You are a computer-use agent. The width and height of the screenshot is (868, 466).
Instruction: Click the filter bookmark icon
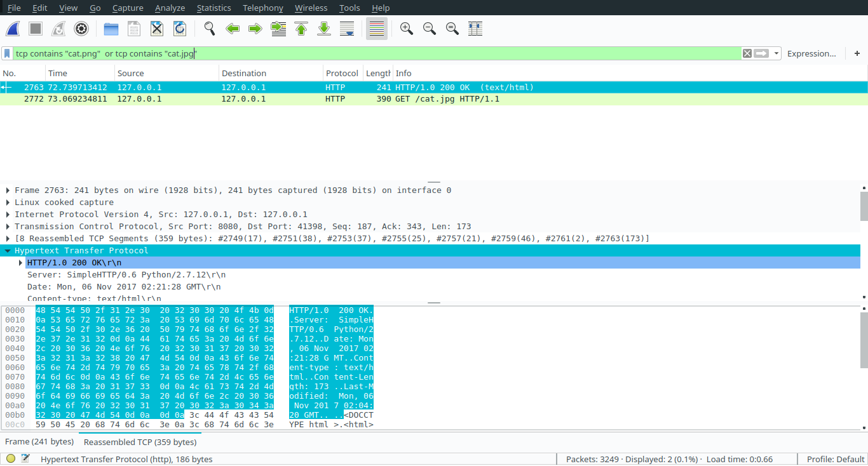(x=7, y=53)
